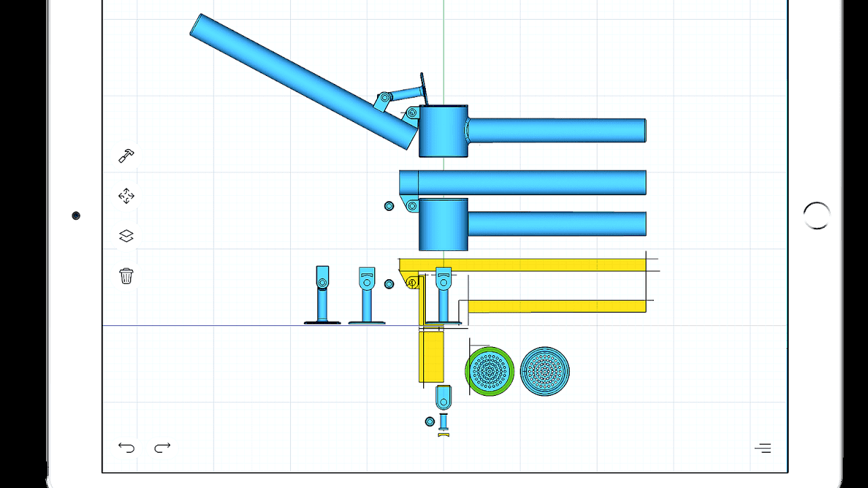Select the blue perforated circular disc

click(x=545, y=371)
